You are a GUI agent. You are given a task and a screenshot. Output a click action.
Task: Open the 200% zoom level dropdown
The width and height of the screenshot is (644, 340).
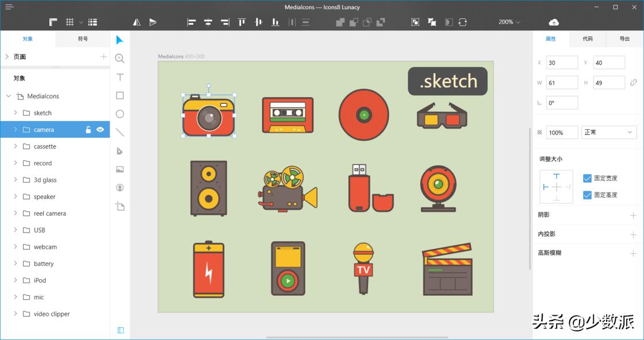[509, 22]
